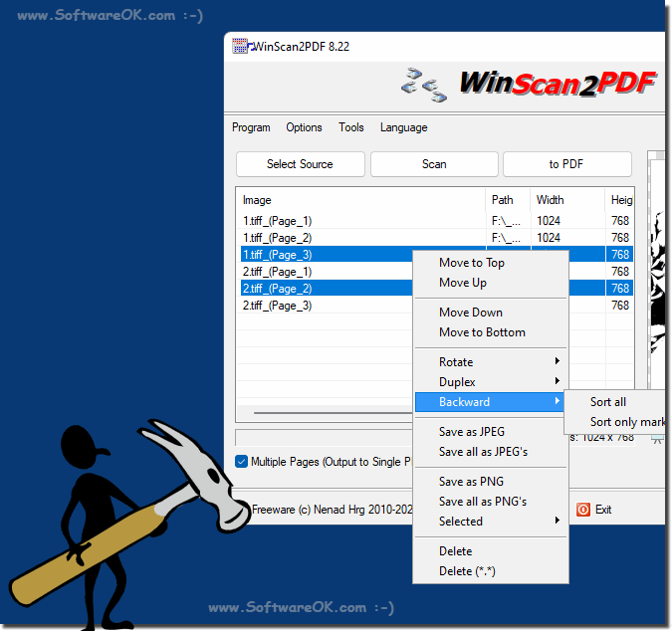
Task: Click the red Exit power icon
Action: tap(582, 510)
